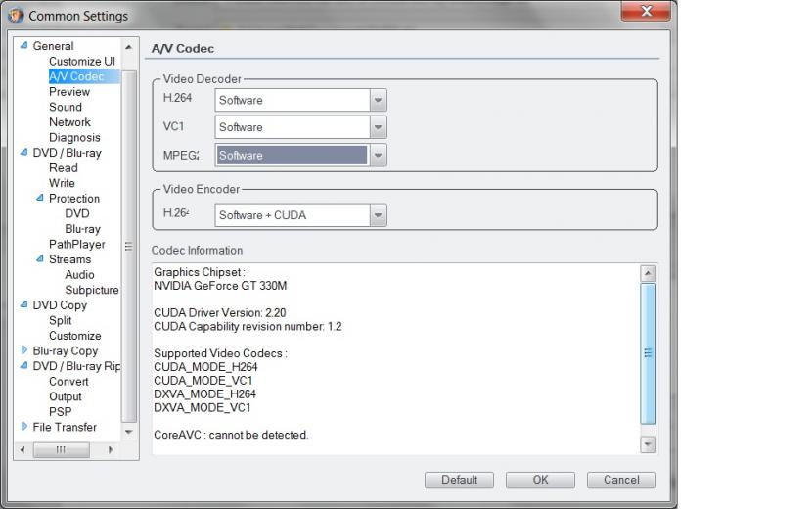This screenshot has height=509, width=812.
Task: Open the PathPlayer settings
Action: pyautogui.click(x=76, y=244)
